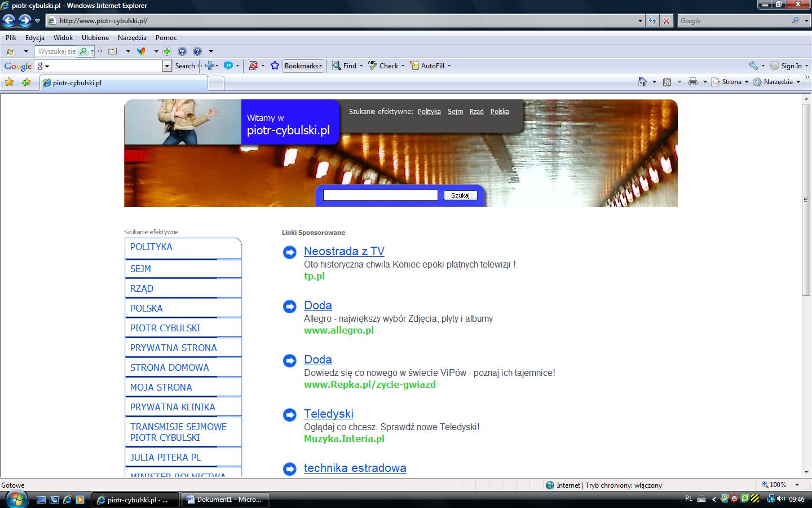
Task: Click the Sejm link in the header
Action: (x=455, y=112)
